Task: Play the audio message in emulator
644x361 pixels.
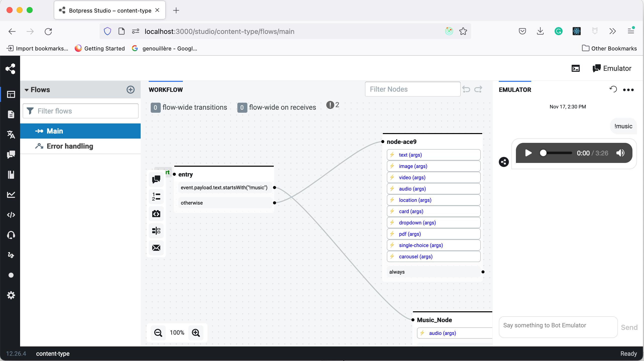Action: coord(528,153)
